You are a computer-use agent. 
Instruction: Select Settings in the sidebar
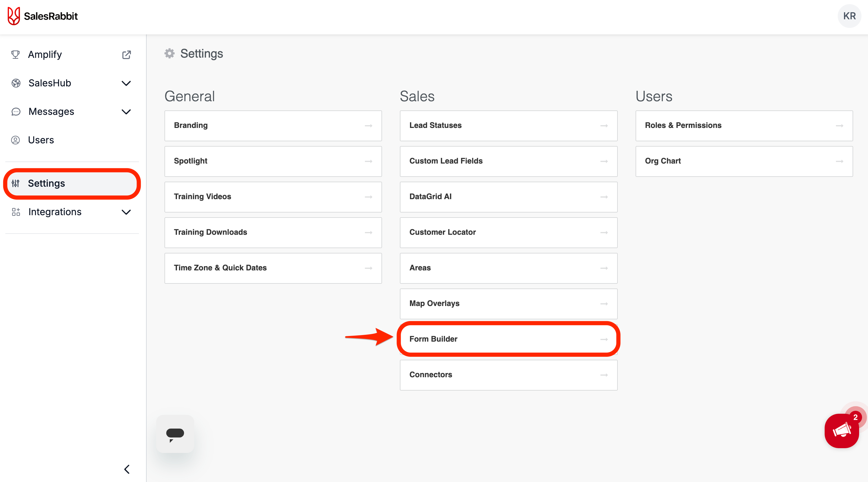(x=47, y=183)
